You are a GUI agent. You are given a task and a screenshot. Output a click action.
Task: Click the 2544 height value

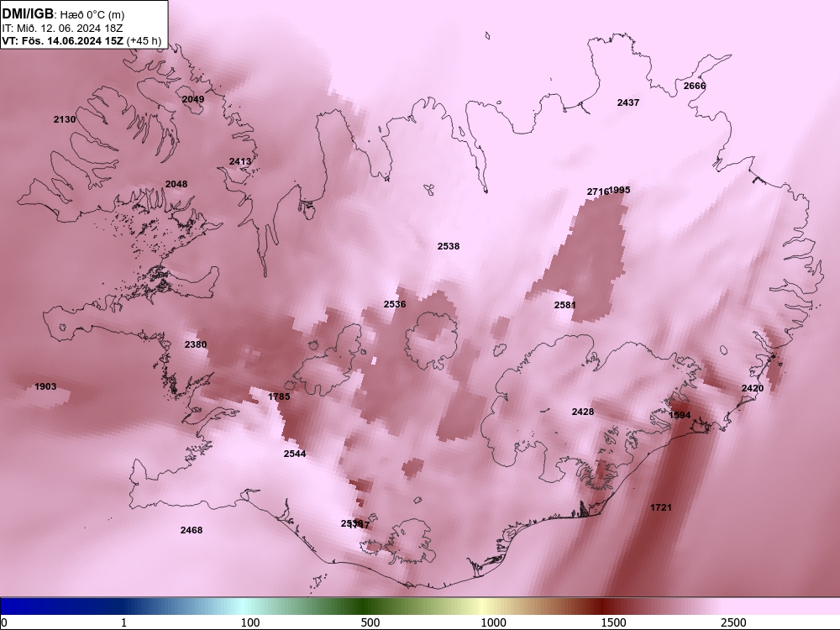coord(295,454)
